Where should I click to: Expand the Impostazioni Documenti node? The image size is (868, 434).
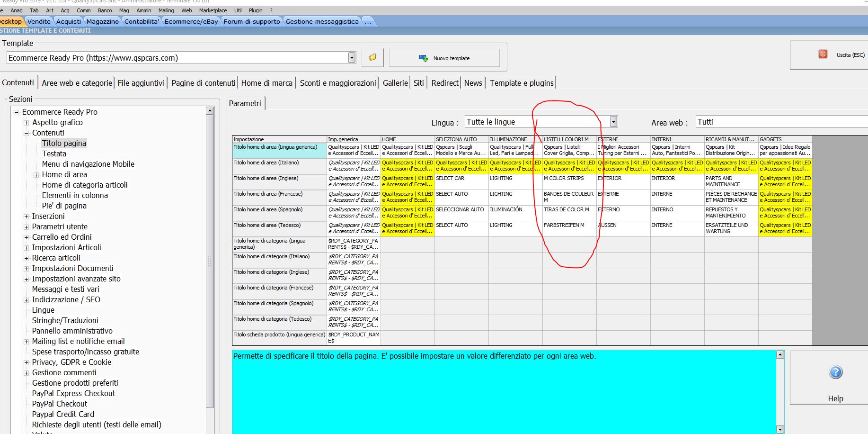pyautogui.click(x=27, y=269)
